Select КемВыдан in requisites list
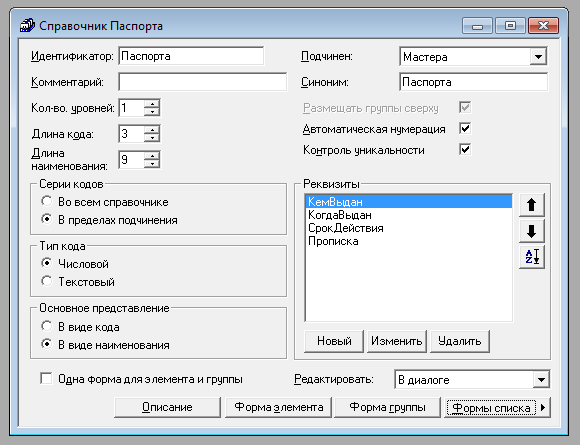Screen dimensions: 580x445 pyautogui.click(x=409, y=202)
